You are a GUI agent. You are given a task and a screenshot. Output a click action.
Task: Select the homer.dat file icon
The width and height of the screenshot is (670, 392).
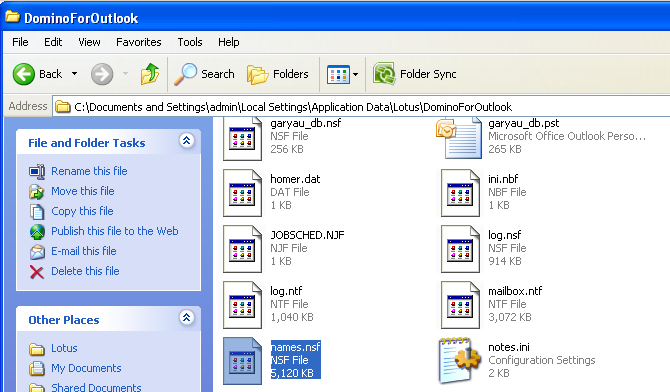(242, 193)
